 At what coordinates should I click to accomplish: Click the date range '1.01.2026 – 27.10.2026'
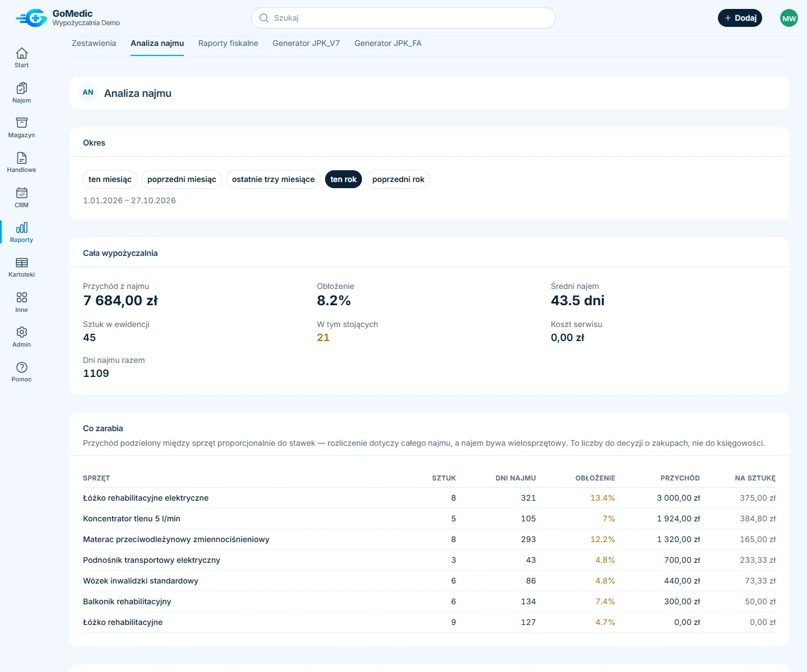129,200
